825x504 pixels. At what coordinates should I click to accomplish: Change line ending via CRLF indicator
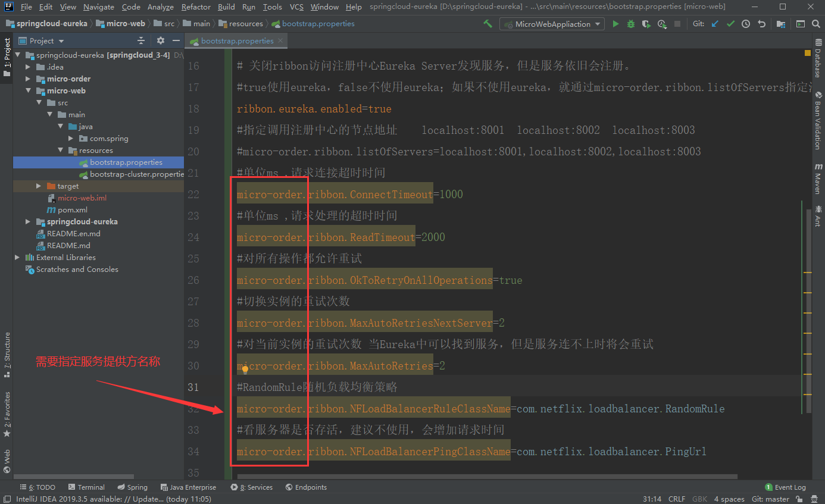[x=676, y=499]
